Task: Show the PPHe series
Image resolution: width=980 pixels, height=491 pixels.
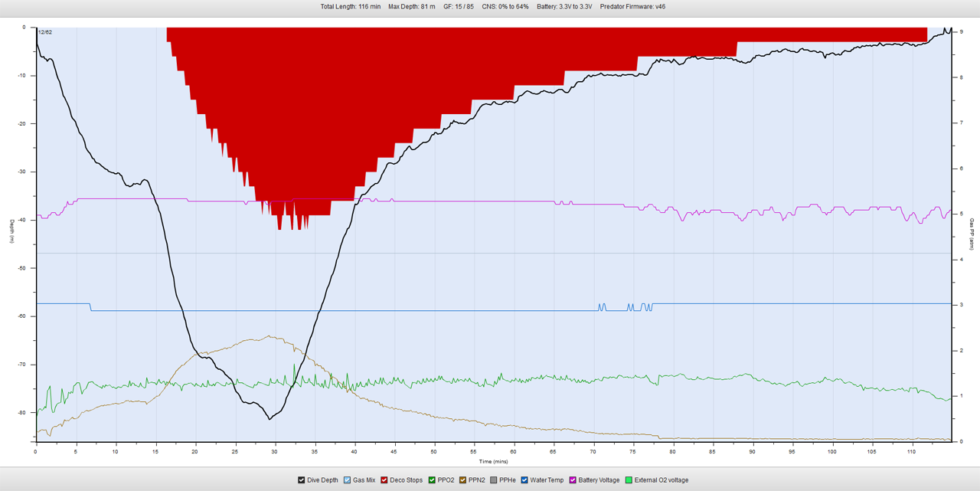Action: coord(494,480)
